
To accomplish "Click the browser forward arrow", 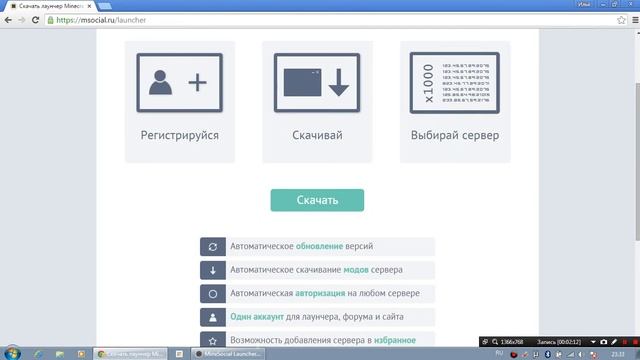I will click(x=22, y=20).
